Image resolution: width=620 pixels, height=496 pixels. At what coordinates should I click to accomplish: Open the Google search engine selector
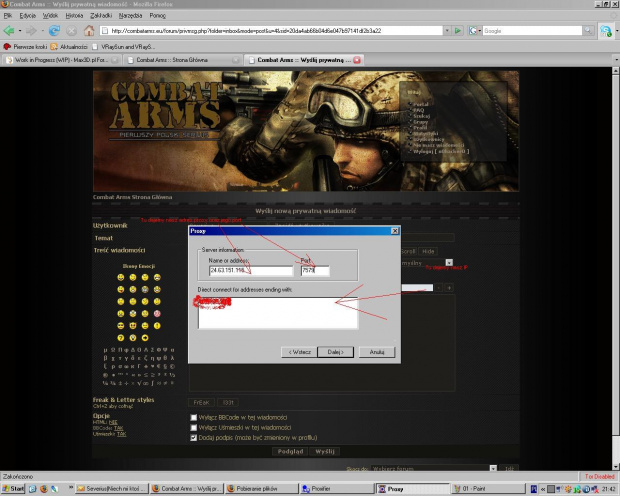pyautogui.click(x=474, y=30)
